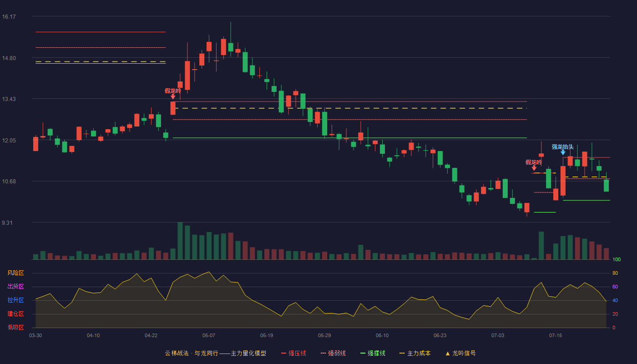The height and width of the screenshot is (364, 637).
Task: Click the 06-10 date label
Action: 382,335
